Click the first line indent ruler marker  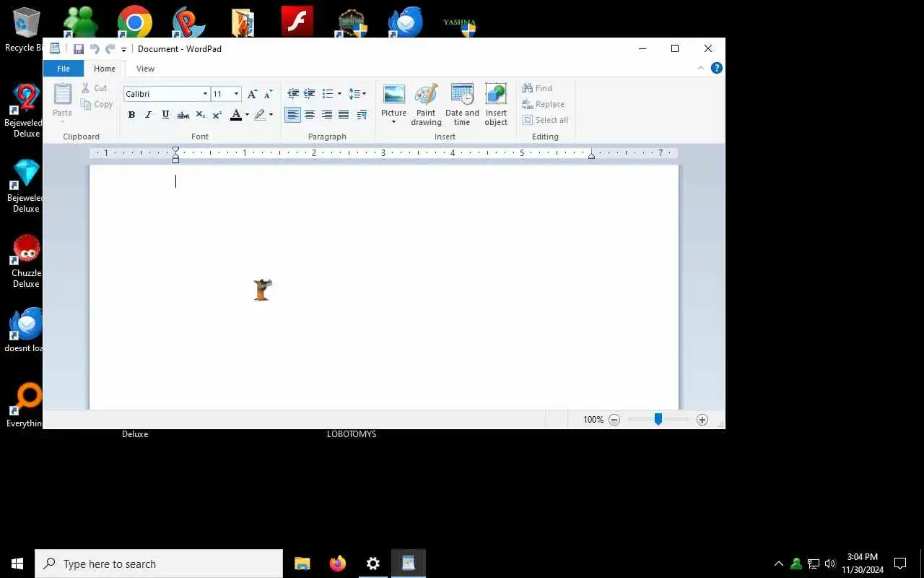[x=175, y=150]
